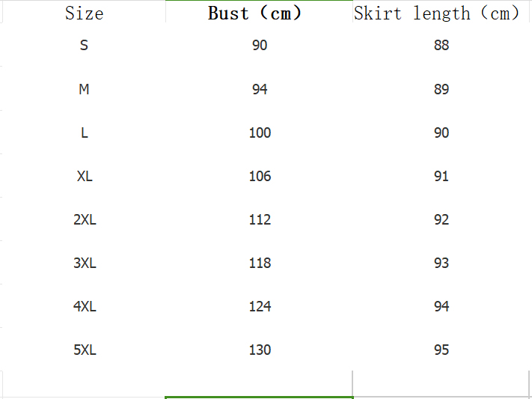
Task: Click the skirt length 93 cell
Action: (441, 264)
